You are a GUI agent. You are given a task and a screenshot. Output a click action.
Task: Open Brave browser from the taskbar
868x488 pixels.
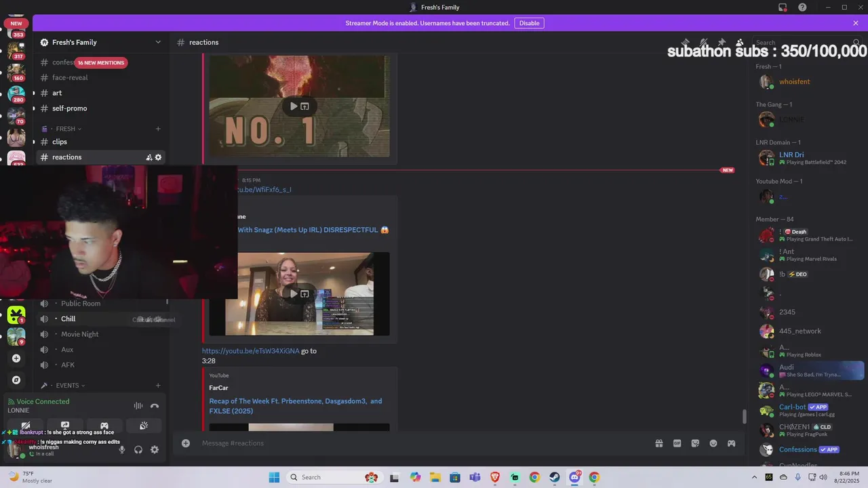click(494, 477)
